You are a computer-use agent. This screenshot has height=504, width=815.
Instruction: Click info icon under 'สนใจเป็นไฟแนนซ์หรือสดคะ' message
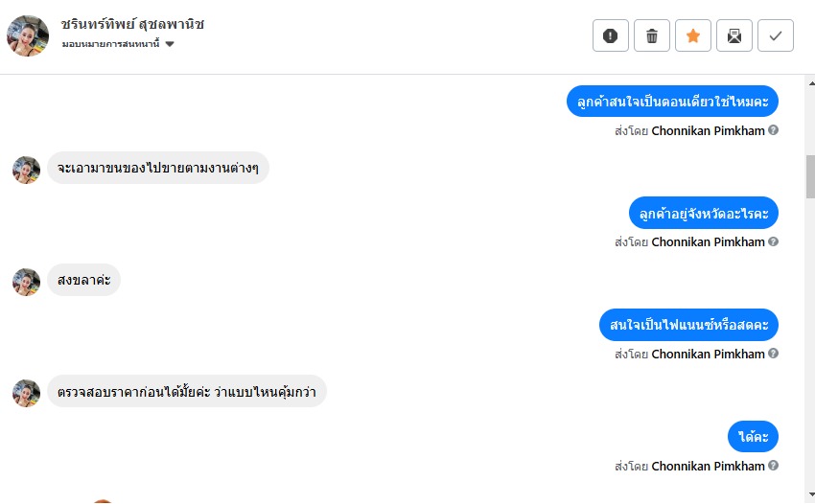773,355
